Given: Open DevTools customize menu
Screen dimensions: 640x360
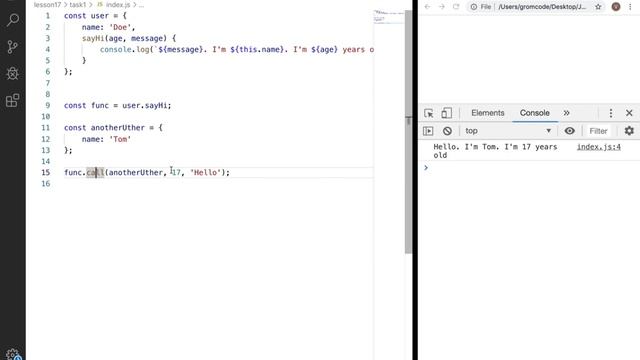Looking at the screenshot, I should click(x=611, y=113).
